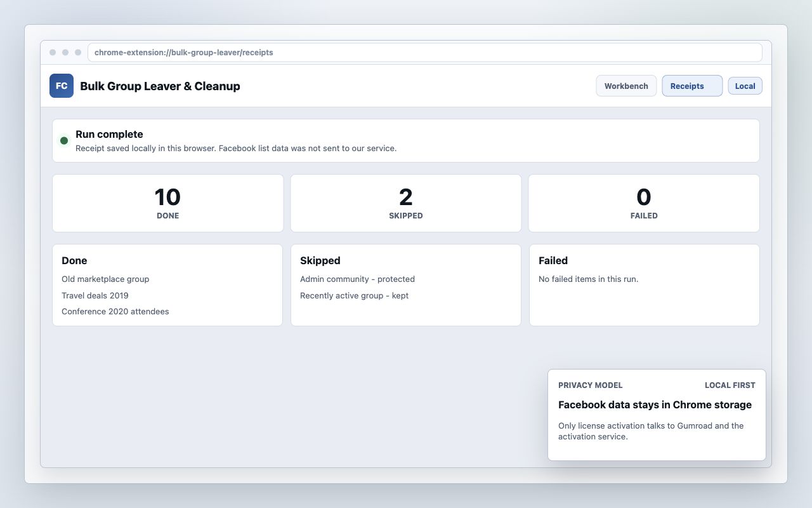Select Admin community - protected entry
812x508 pixels.
click(x=357, y=279)
